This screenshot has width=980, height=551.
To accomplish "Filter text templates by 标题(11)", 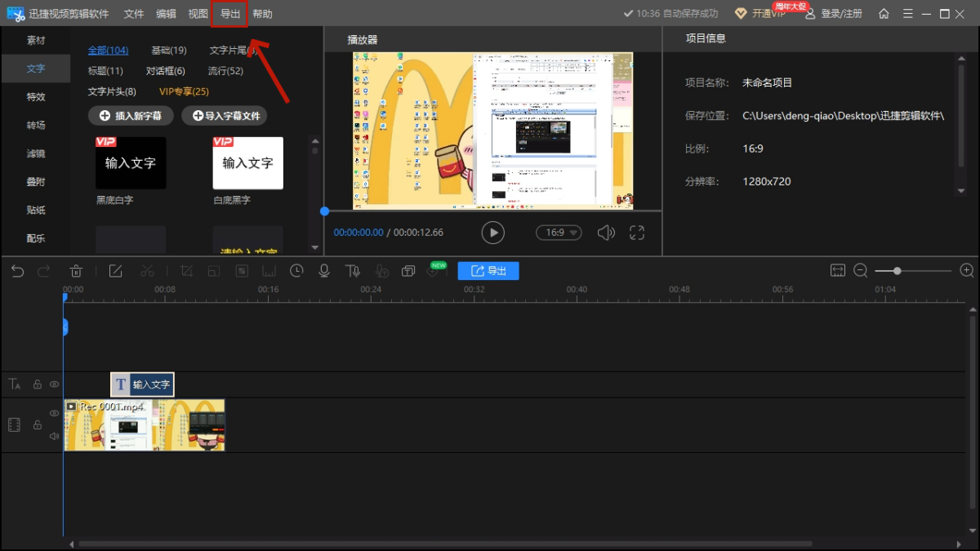I will (105, 71).
